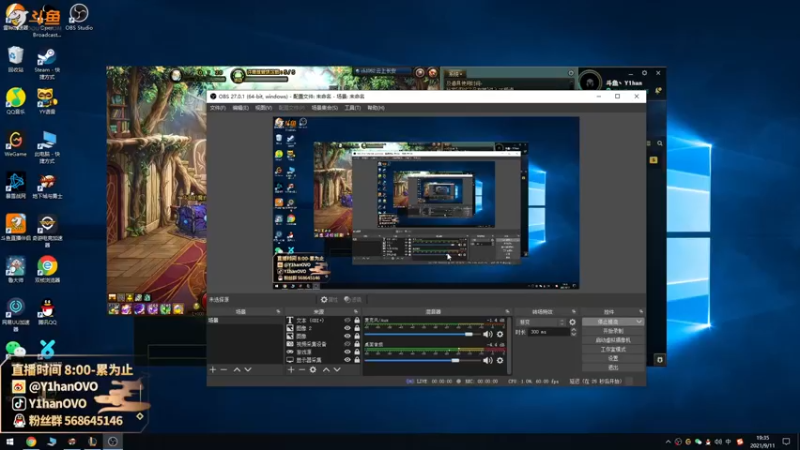
Task: Click the Windows Start button
Action: [x=10, y=441]
